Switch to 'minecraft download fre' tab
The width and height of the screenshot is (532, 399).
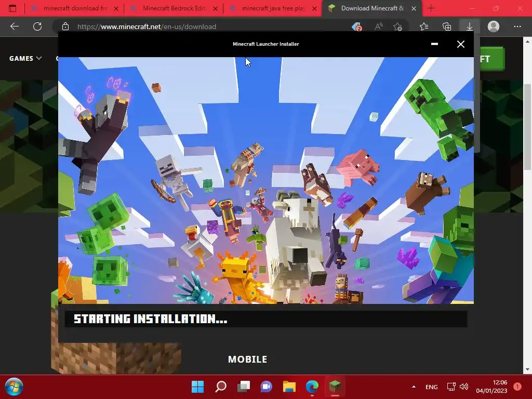pos(74,8)
